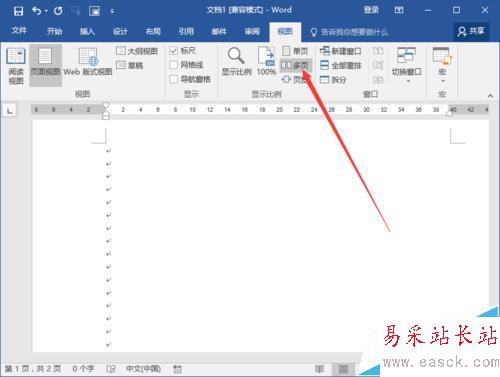The image size is (500, 377).
Task: Select the 视图 tab
Action: click(x=285, y=32)
